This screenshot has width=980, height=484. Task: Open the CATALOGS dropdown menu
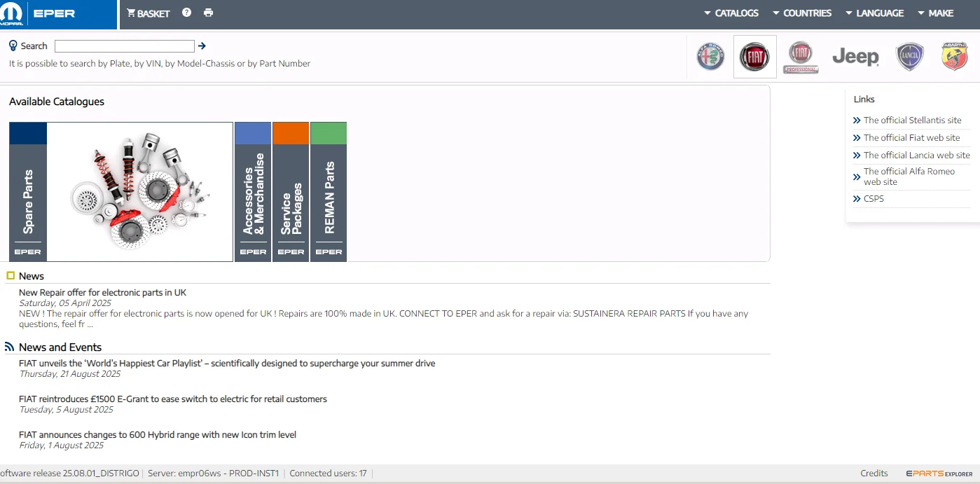(x=731, y=13)
